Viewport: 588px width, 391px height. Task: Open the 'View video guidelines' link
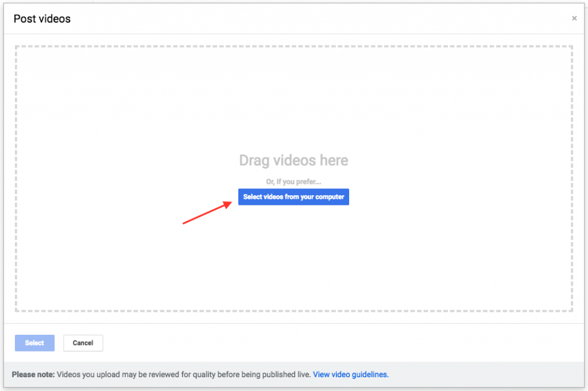point(351,374)
